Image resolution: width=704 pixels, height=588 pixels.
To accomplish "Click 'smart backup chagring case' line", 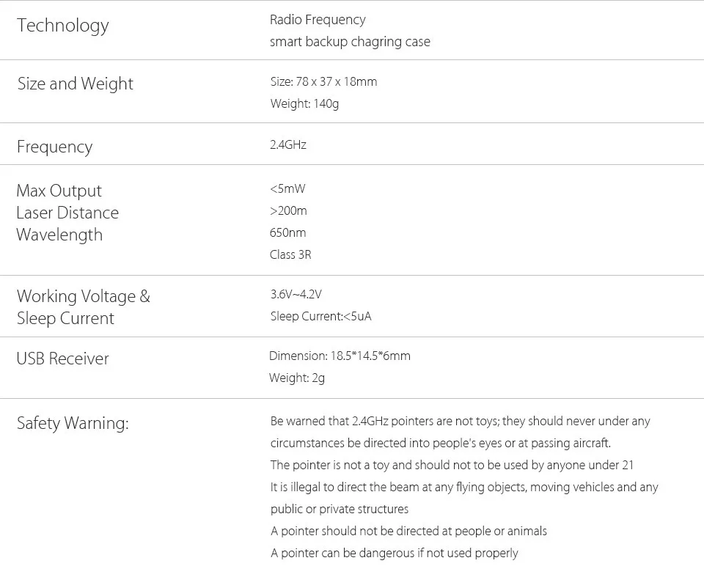I will (x=350, y=42).
